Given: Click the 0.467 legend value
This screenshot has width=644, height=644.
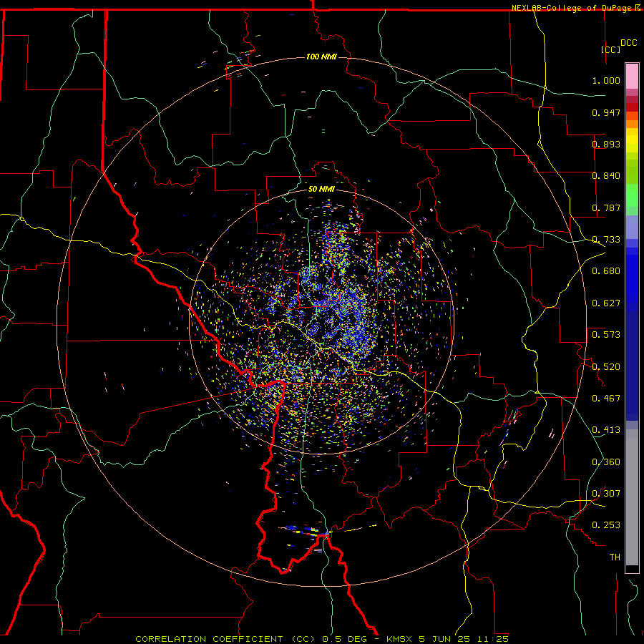Looking at the screenshot, I should tap(606, 399).
